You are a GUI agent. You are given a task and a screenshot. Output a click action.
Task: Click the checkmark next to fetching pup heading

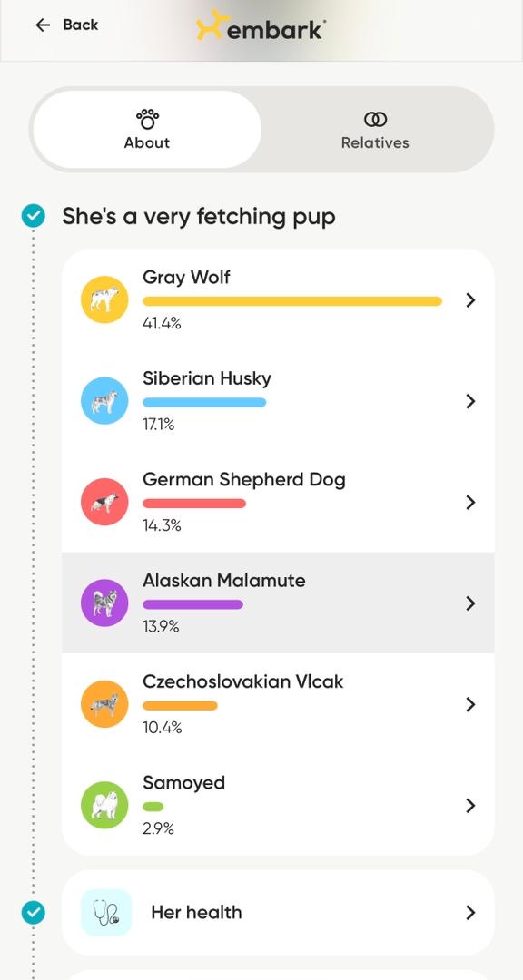pyautogui.click(x=33, y=215)
